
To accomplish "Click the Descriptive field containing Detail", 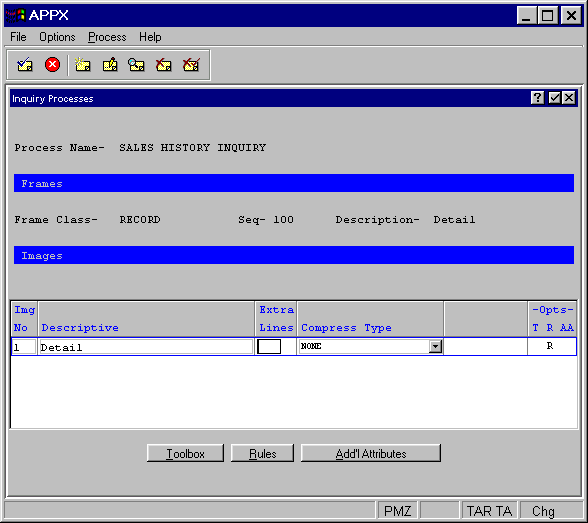I will click(146, 347).
